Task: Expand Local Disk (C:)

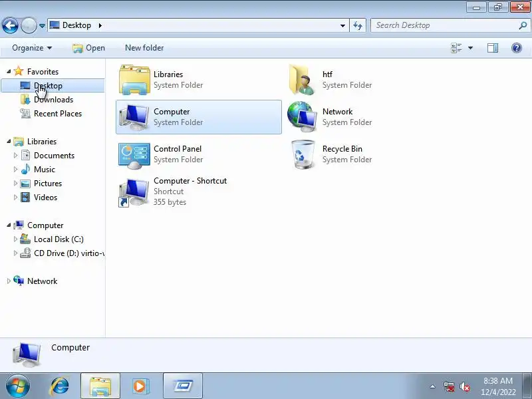Action: [15, 239]
